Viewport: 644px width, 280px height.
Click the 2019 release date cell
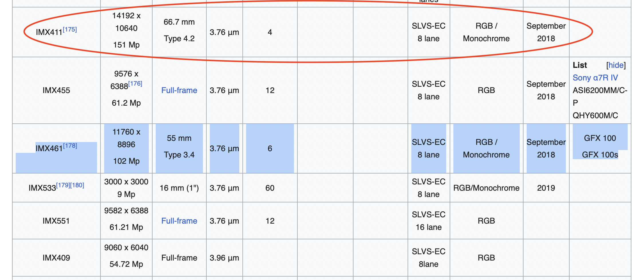coord(546,188)
